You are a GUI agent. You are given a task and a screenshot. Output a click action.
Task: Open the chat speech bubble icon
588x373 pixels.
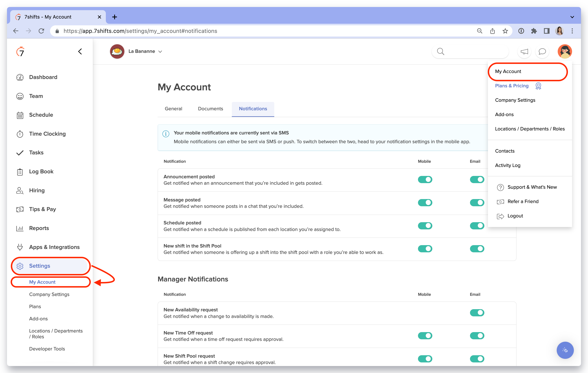pos(542,51)
